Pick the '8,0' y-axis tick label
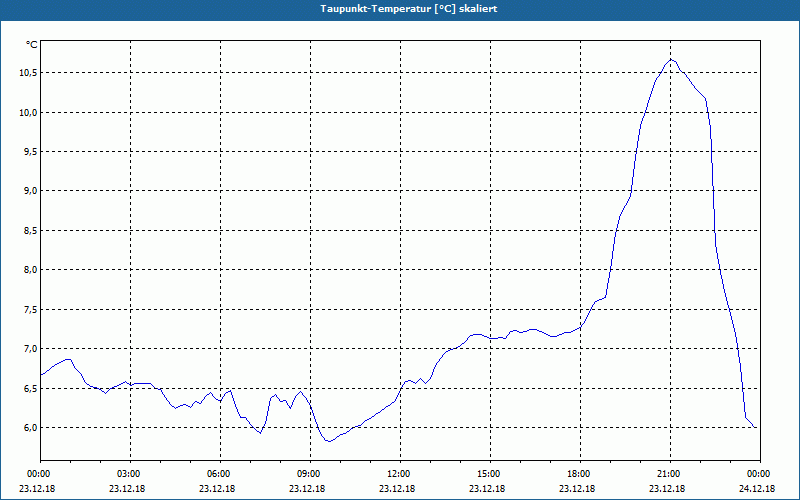 click(30, 270)
